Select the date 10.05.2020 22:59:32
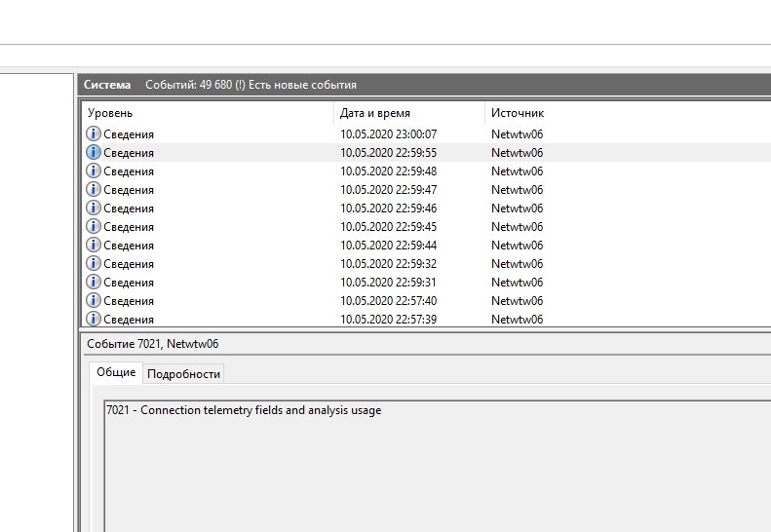Image resolution: width=771 pixels, height=532 pixels. [x=389, y=264]
